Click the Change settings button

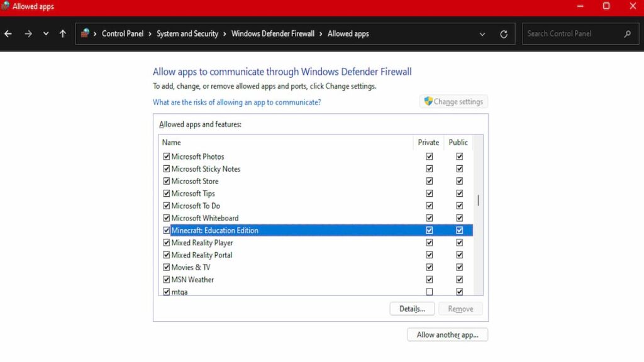point(453,101)
